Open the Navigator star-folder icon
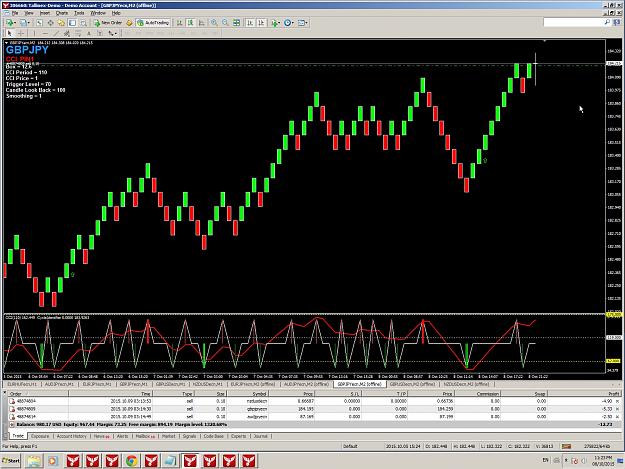625x469 pixels. click(61, 23)
